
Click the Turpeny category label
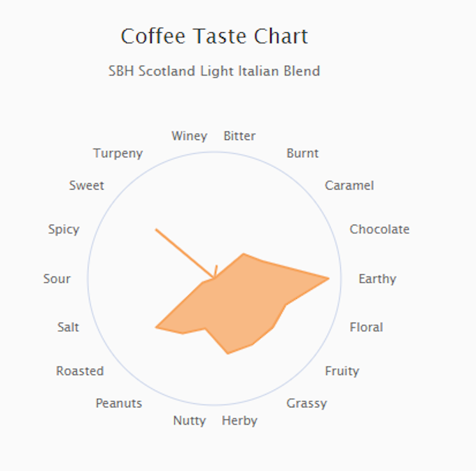[x=118, y=153]
